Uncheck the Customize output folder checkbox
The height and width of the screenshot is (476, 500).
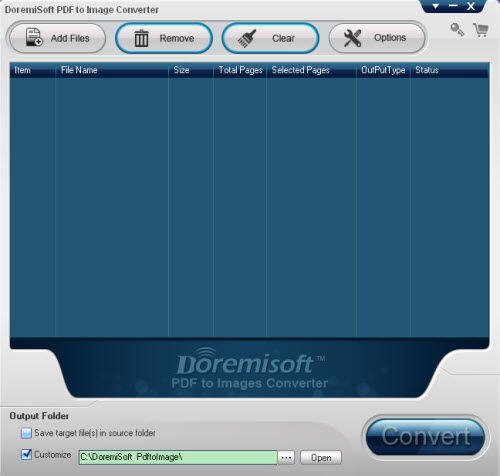[26, 454]
